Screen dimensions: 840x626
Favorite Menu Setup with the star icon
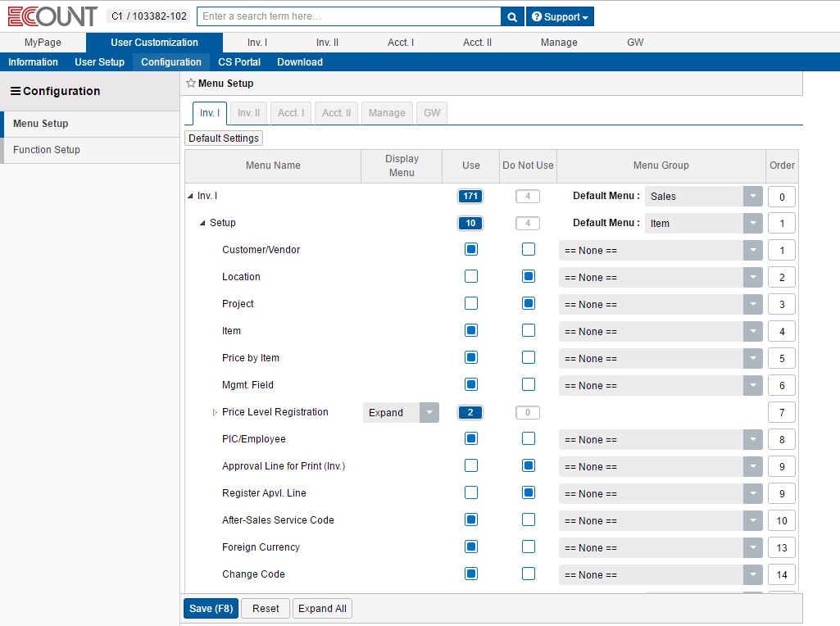pyautogui.click(x=191, y=83)
